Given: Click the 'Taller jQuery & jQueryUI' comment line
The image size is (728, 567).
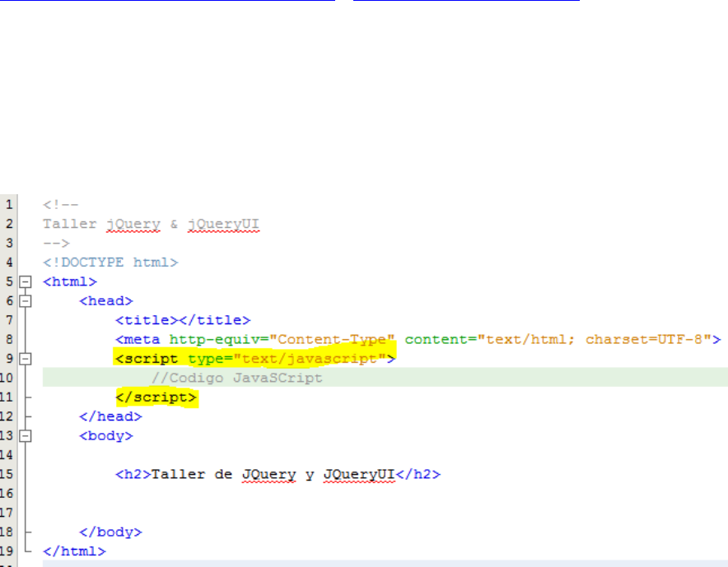Looking at the screenshot, I should pos(151,224).
